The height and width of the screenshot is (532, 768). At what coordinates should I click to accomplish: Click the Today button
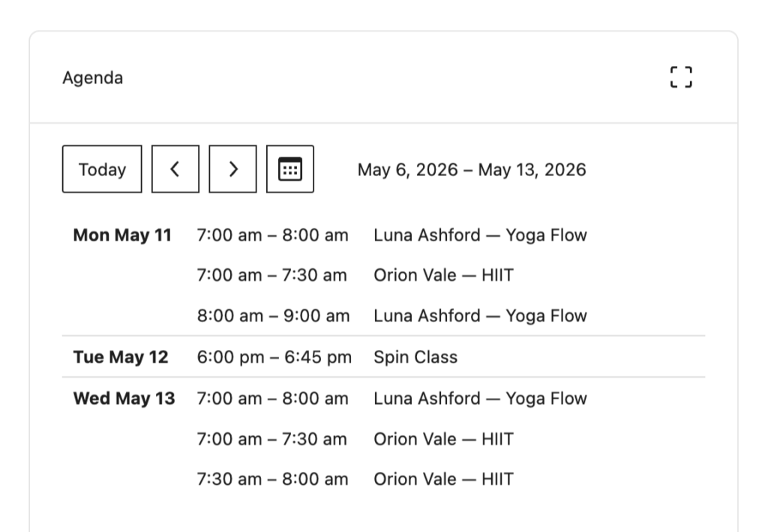102,169
